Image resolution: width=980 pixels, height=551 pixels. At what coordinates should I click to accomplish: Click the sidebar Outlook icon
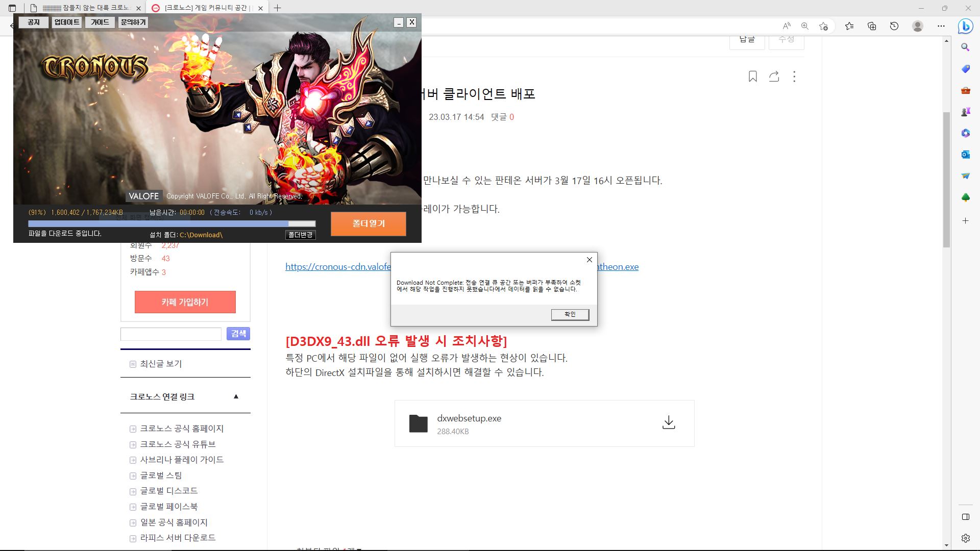[965, 155]
